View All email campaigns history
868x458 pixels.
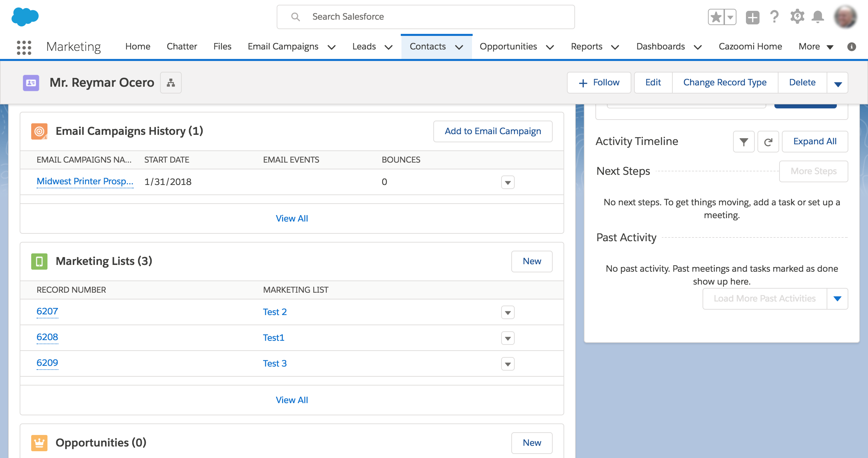(292, 218)
